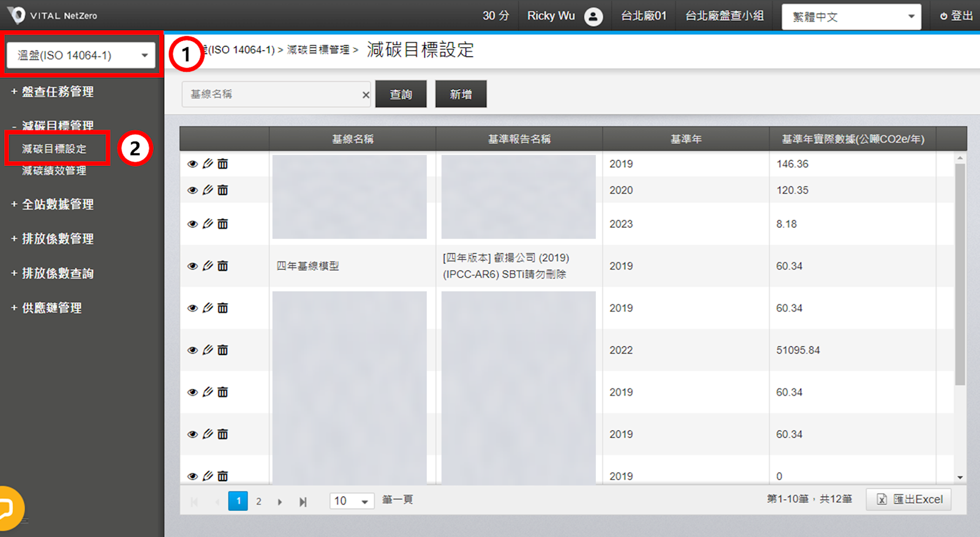The height and width of the screenshot is (537, 980).
Task: Clear the 基線名稱 search field with X
Action: (x=366, y=94)
